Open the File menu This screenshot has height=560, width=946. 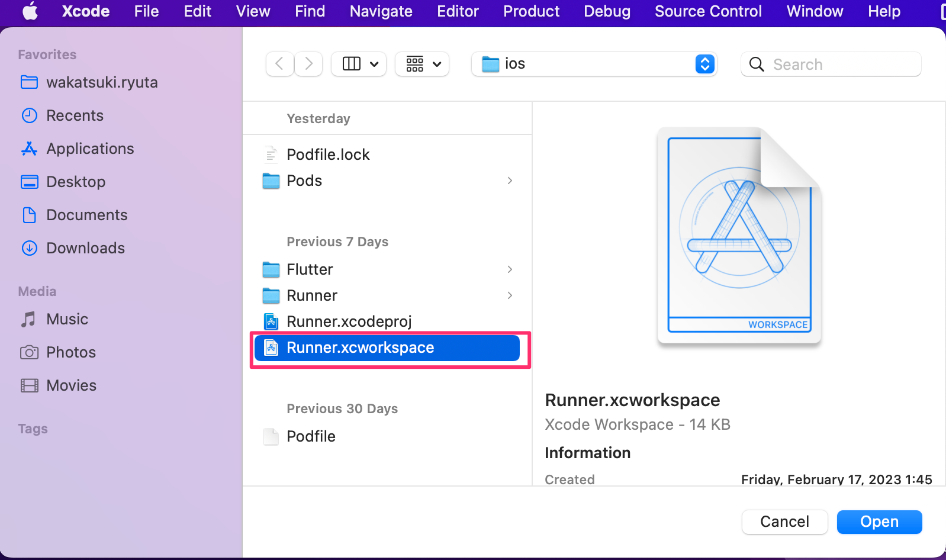(146, 11)
